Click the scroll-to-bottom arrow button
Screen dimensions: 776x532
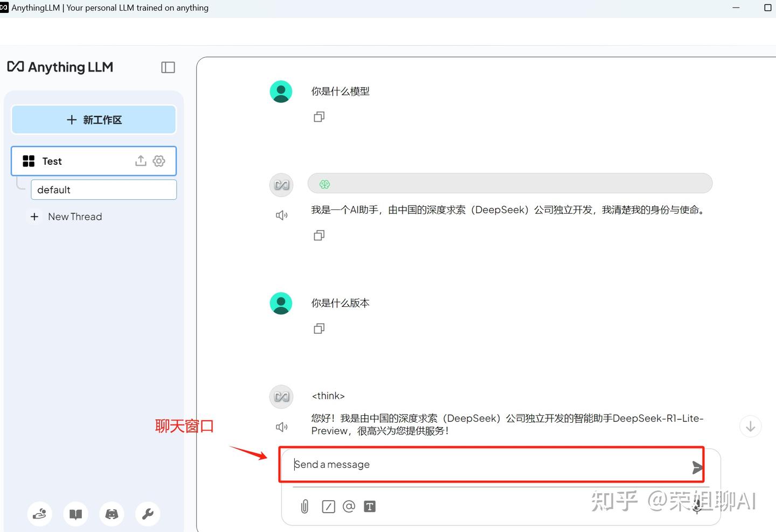(750, 426)
